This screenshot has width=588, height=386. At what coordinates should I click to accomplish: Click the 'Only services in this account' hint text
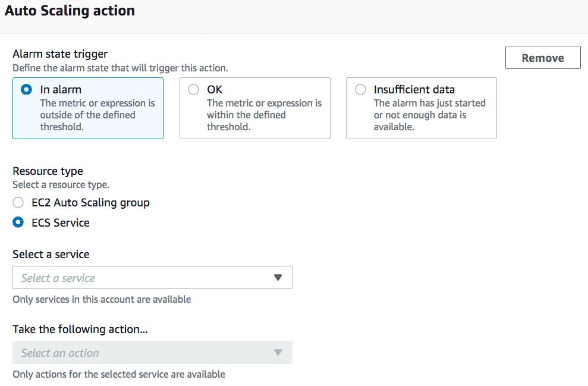tap(102, 299)
